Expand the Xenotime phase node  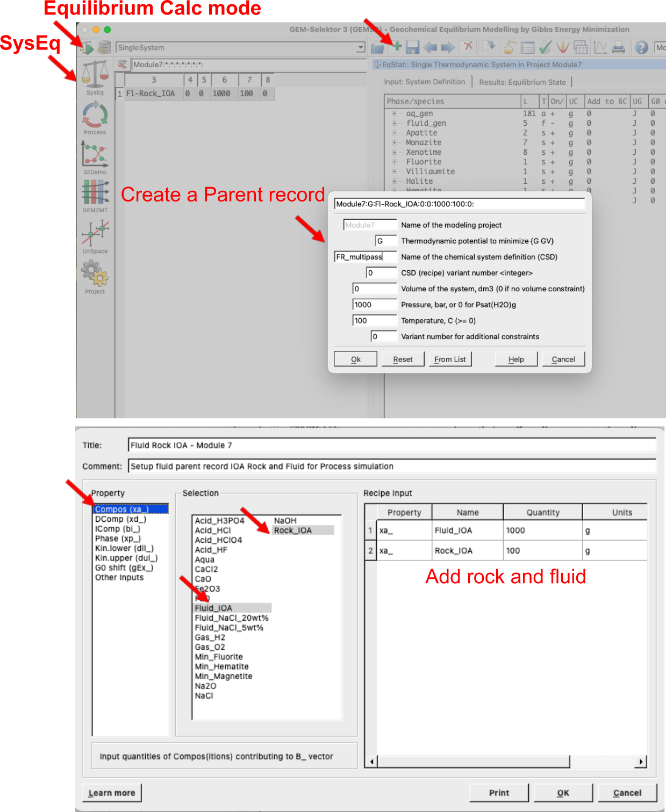click(x=395, y=153)
